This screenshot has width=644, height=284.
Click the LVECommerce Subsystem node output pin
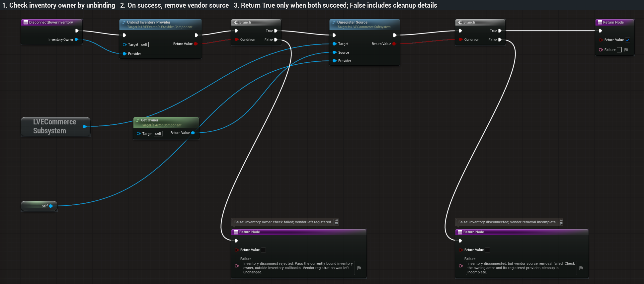(x=85, y=126)
